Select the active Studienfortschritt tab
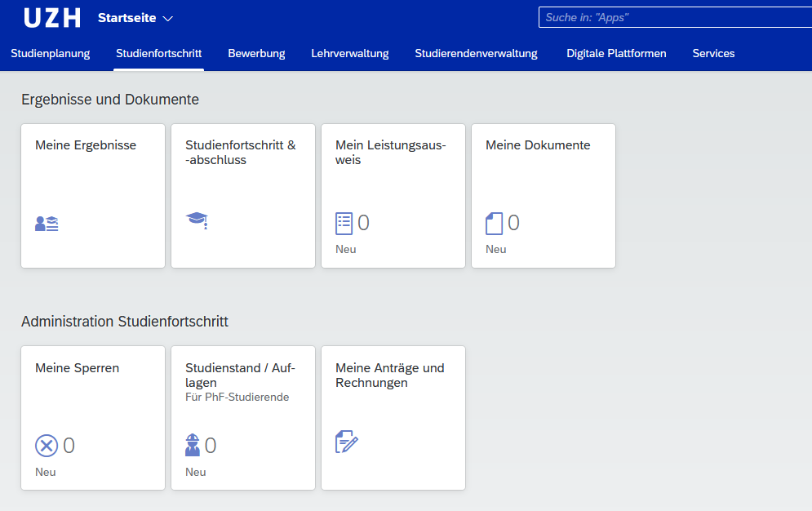 click(x=158, y=54)
